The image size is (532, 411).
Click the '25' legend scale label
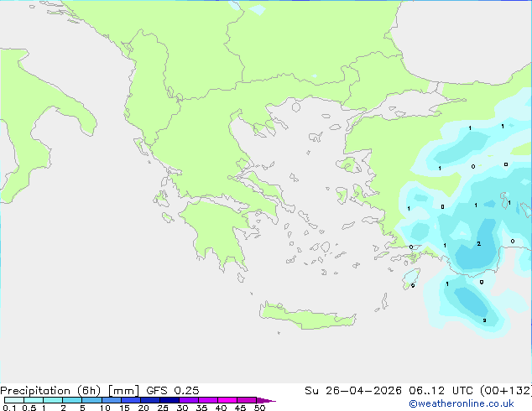[163, 408]
